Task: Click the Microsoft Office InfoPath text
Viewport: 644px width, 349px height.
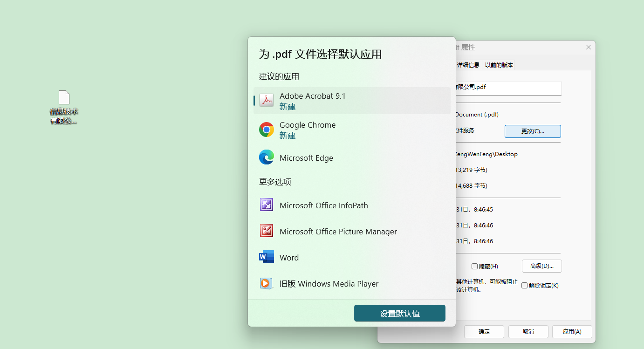Action: pos(324,205)
